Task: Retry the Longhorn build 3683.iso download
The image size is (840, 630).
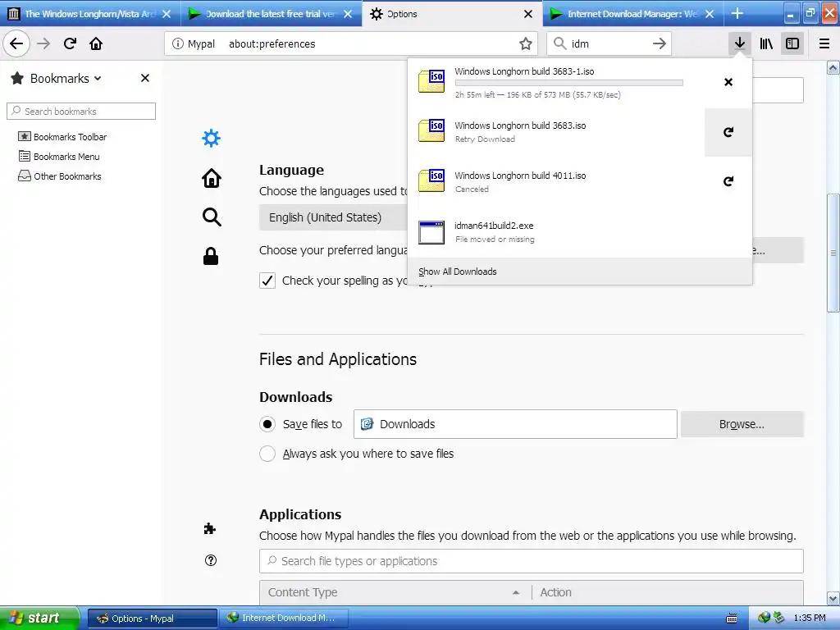Action: pos(728,132)
